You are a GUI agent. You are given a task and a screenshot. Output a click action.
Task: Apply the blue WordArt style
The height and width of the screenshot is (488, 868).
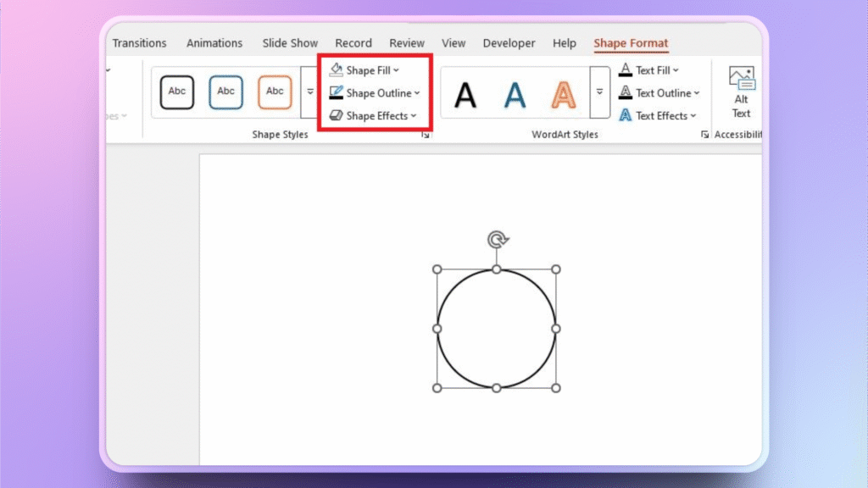click(515, 95)
